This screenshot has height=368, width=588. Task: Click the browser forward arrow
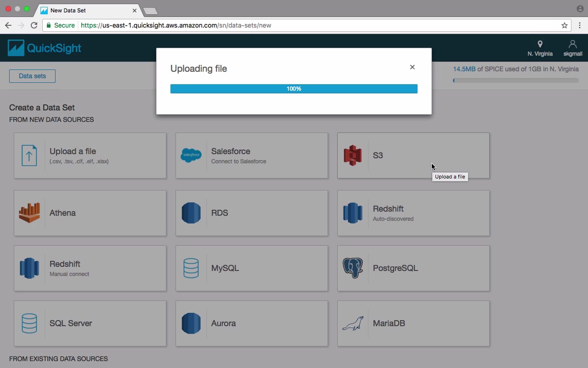pos(21,25)
